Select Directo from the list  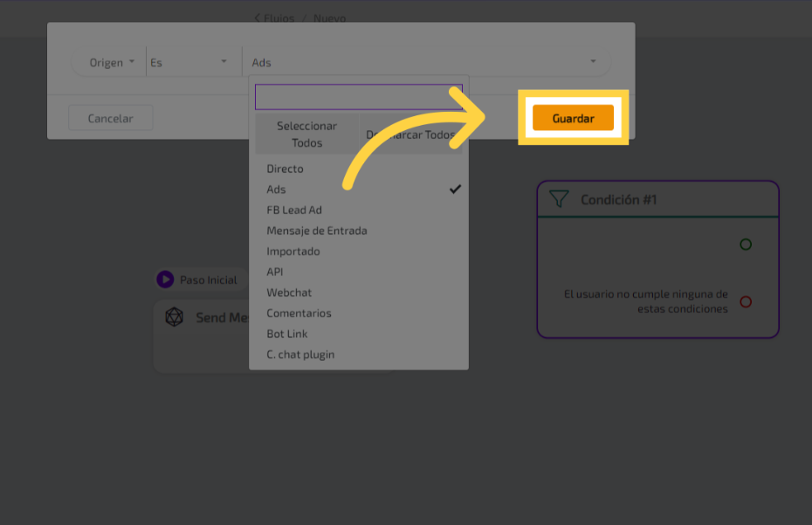(x=286, y=169)
